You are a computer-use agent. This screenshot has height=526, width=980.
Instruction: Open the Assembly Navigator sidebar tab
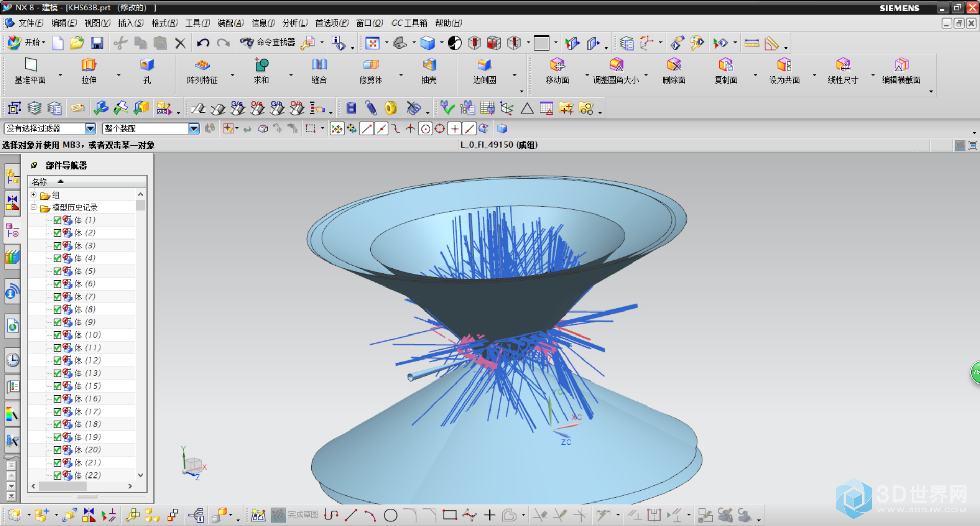click(x=12, y=177)
